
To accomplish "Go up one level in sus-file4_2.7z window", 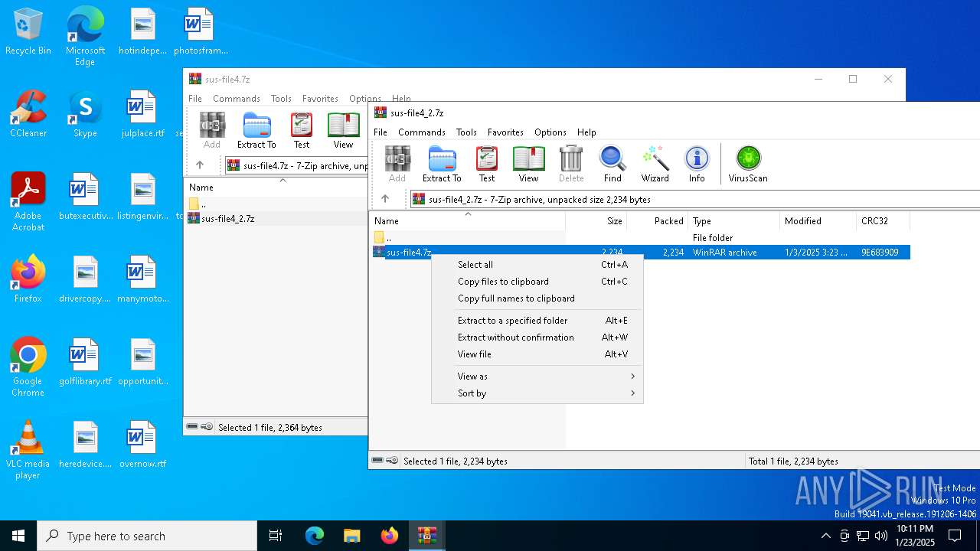I will click(385, 199).
